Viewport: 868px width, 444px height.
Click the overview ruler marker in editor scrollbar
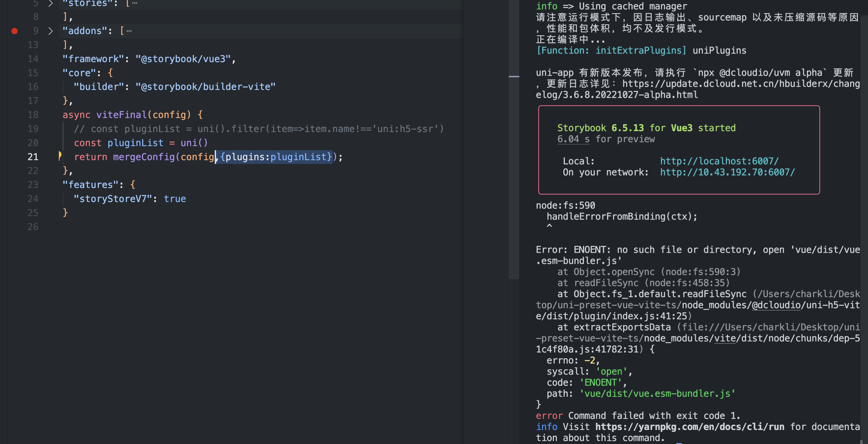pyautogui.click(x=513, y=77)
